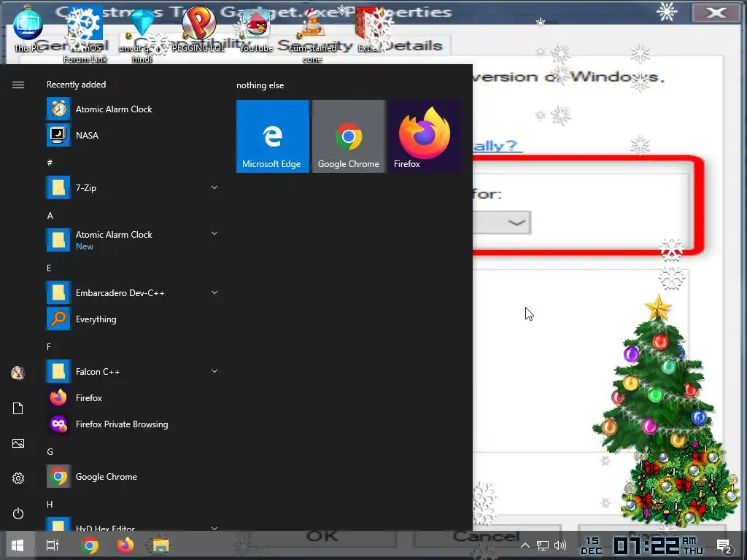Open the NASA app in Recently added
This screenshot has height=560, width=747.
pyautogui.click(x=133, y=135)
